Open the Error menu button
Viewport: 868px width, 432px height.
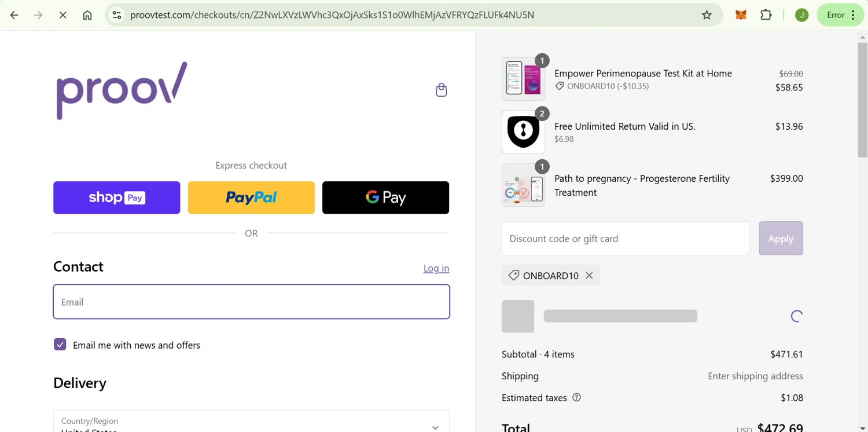click(840, 15)
